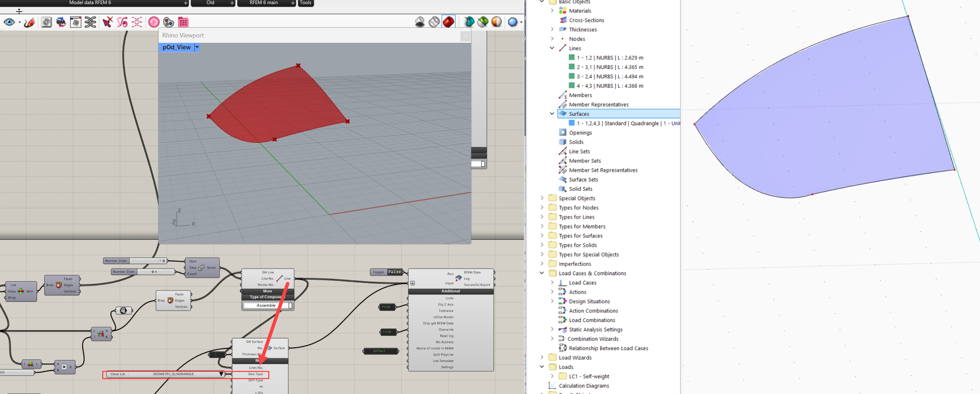Open the pOd_View viewport dropdown arrow

(197, 47)
